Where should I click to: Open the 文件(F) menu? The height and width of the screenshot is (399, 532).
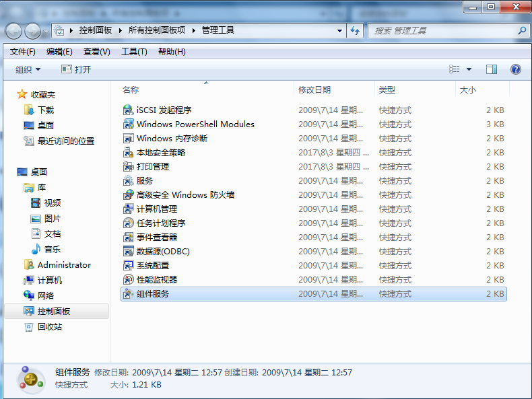(x=23, y=52)
